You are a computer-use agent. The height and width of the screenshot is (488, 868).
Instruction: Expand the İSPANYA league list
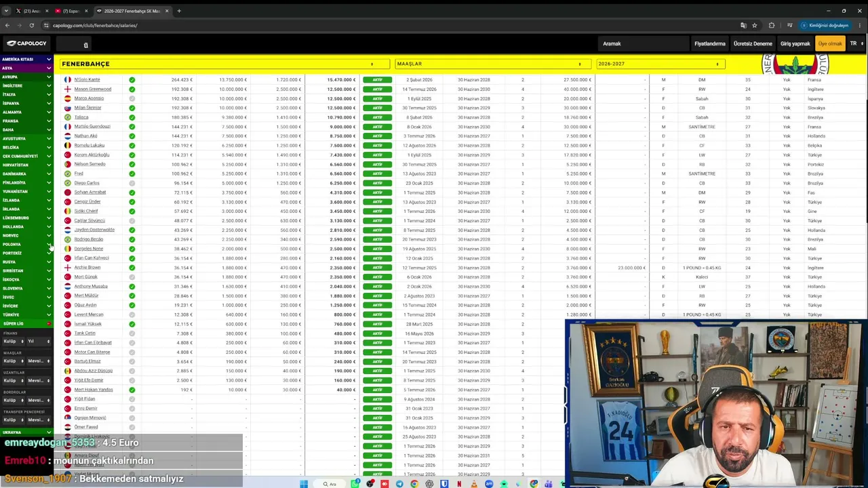[x=26, y=103]
